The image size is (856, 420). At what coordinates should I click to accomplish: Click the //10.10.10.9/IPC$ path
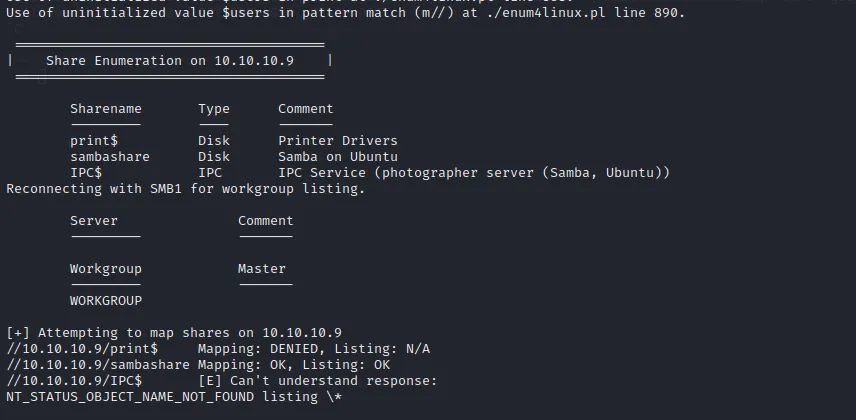(73, 381)
